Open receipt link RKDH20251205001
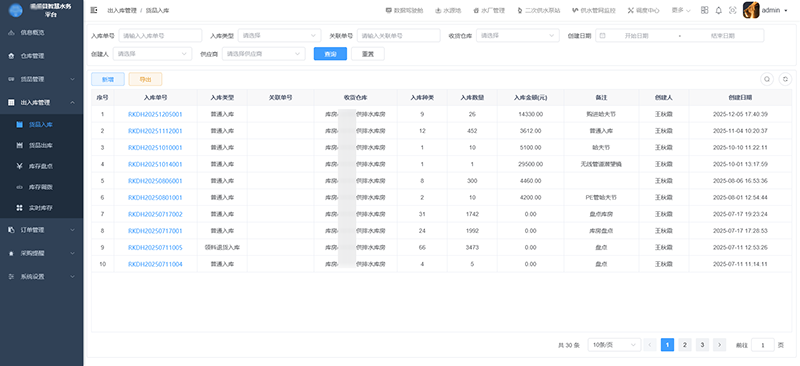This screenshot has height=366, width=800. click(x=155, y=114)
